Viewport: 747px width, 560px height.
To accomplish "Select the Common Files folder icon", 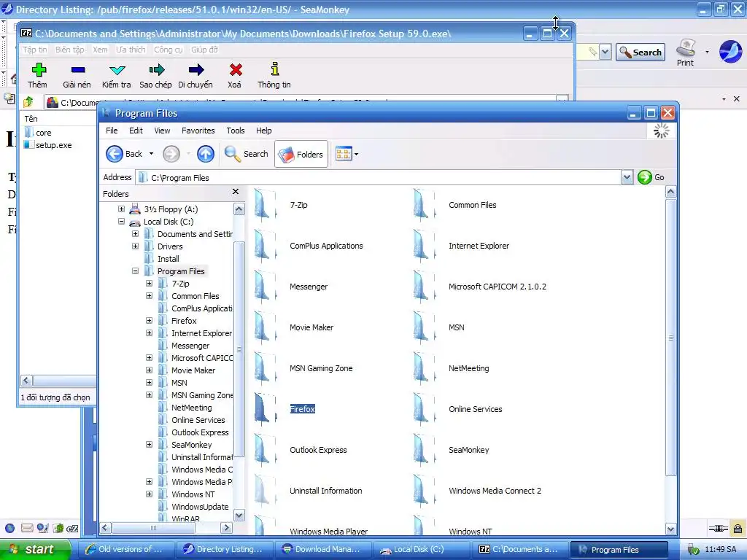I will click(x=424, y=205).
